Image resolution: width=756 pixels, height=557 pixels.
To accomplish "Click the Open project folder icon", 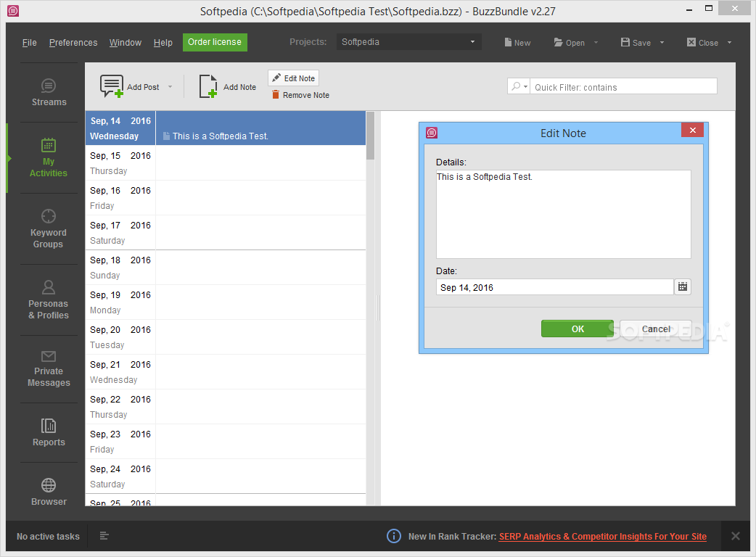I will (559, 42).
